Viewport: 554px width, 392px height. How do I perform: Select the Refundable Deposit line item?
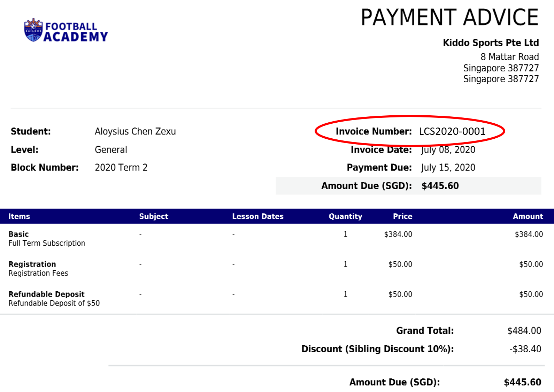point(54,299)
